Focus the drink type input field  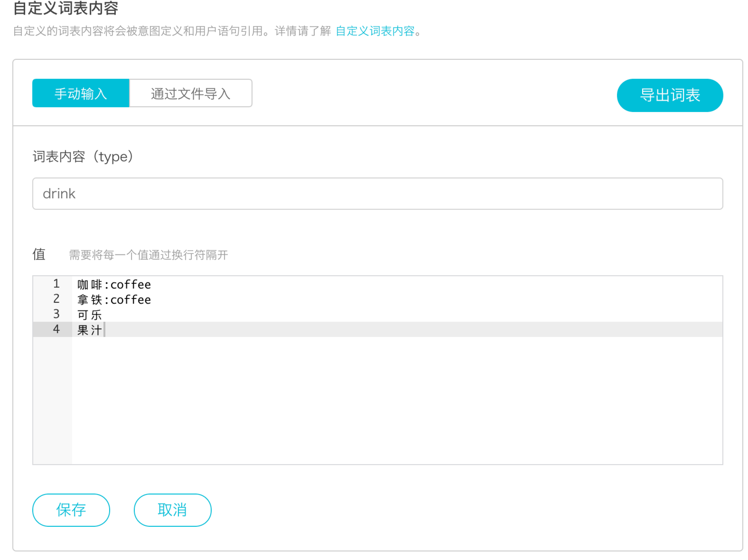coord(377,193)
